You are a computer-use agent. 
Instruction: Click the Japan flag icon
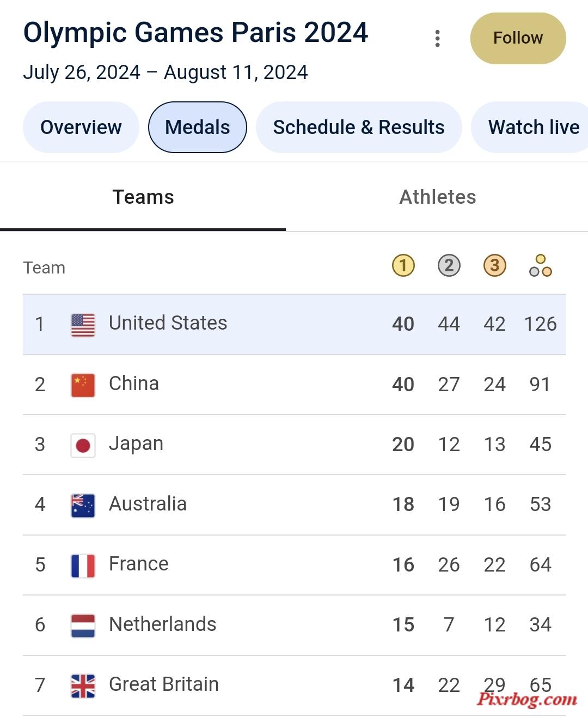coord(83,445)
